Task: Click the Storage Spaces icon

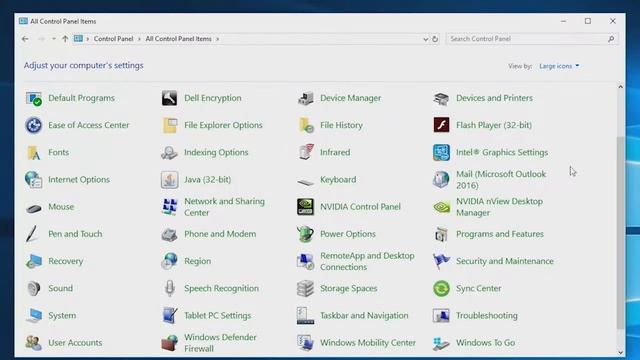Action: coord(305,289)
